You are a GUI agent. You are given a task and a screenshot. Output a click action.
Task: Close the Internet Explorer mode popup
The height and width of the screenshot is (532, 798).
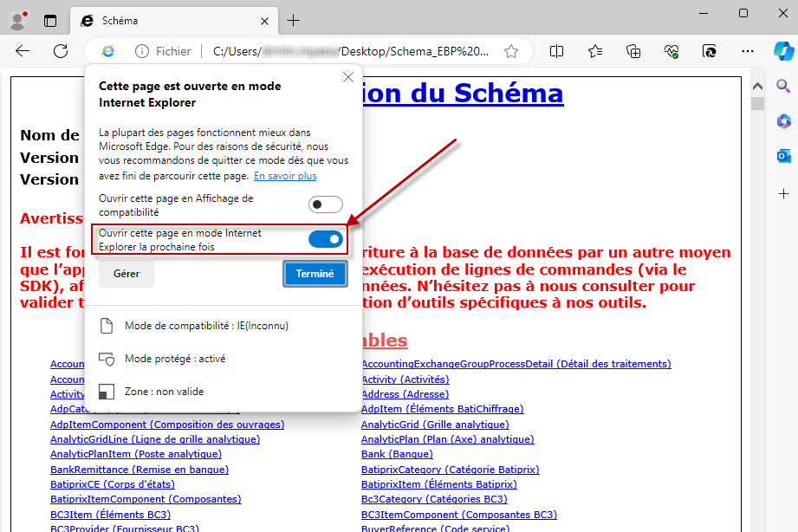[348, 77]
